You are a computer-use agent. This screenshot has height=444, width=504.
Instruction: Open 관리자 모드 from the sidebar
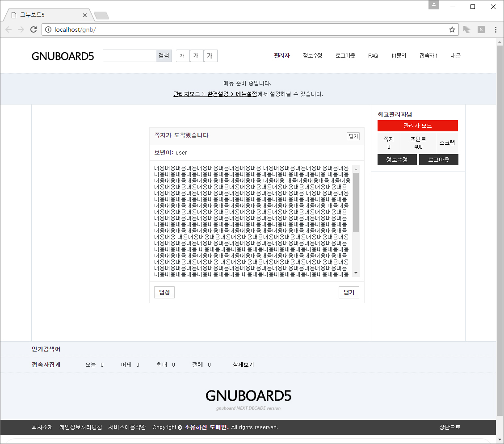pyautogui.click(x=418, y=126)
